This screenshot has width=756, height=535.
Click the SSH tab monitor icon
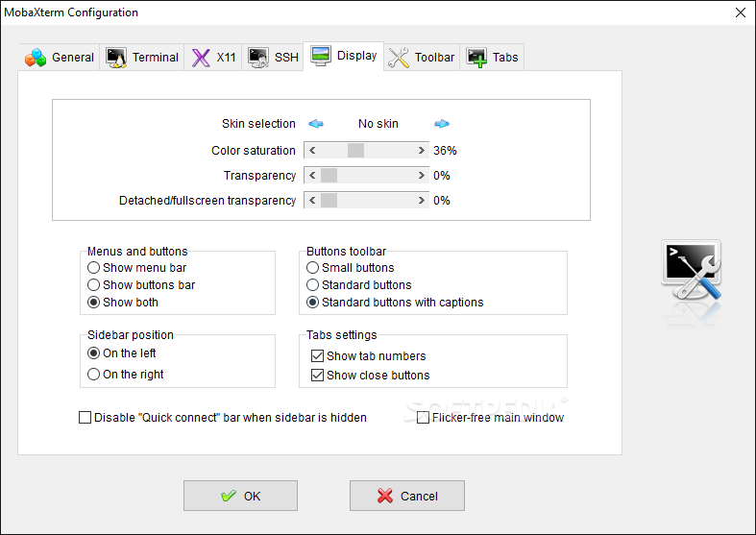pyautogui.click(x=258, y=58)
